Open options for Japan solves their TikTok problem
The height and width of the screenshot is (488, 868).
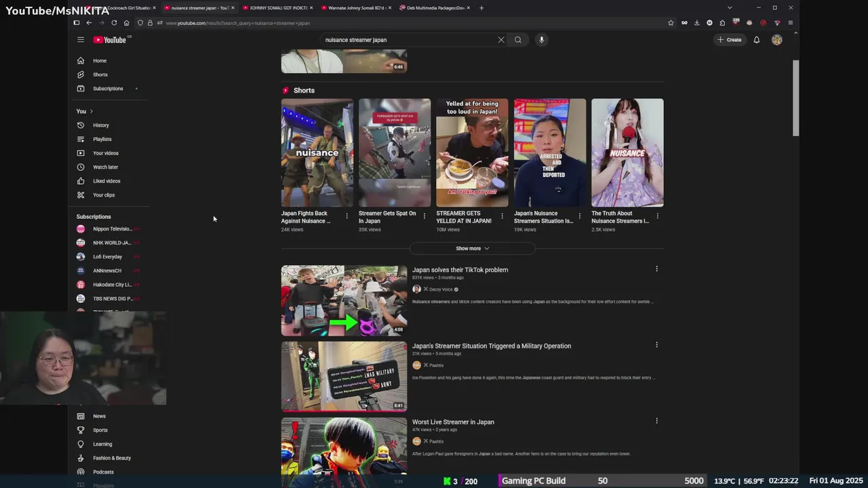click(656, 269)
